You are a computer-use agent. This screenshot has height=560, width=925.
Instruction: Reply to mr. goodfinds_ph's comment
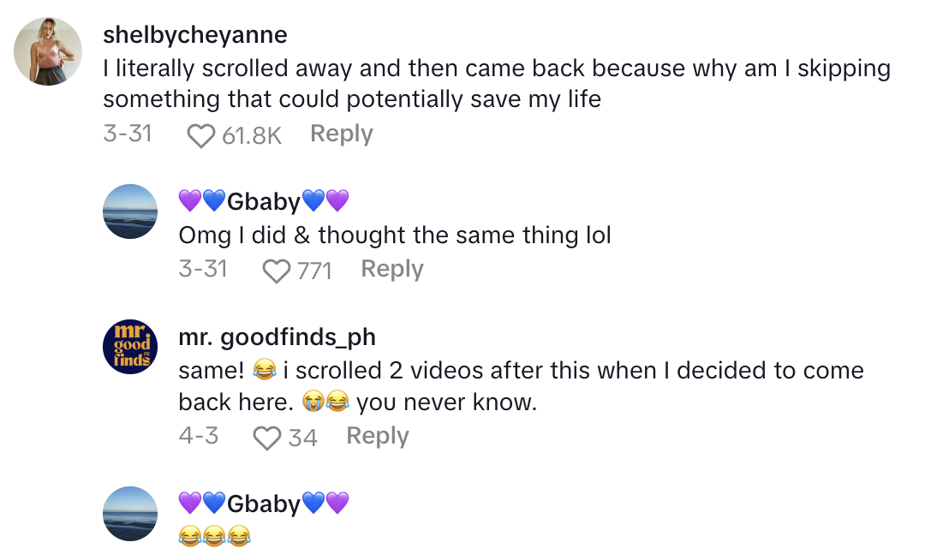pos(378,437)
